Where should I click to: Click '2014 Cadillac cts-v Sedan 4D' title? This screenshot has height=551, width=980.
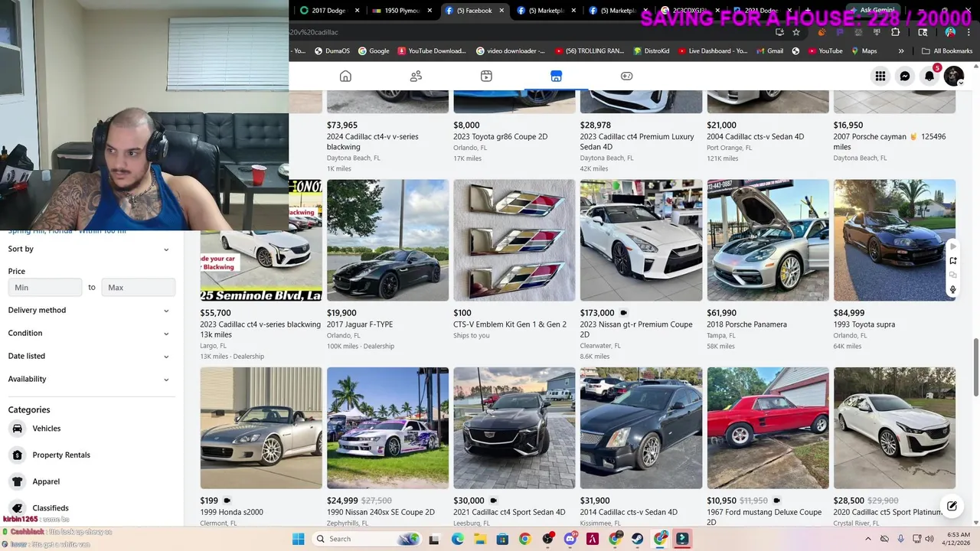point(629,512)
